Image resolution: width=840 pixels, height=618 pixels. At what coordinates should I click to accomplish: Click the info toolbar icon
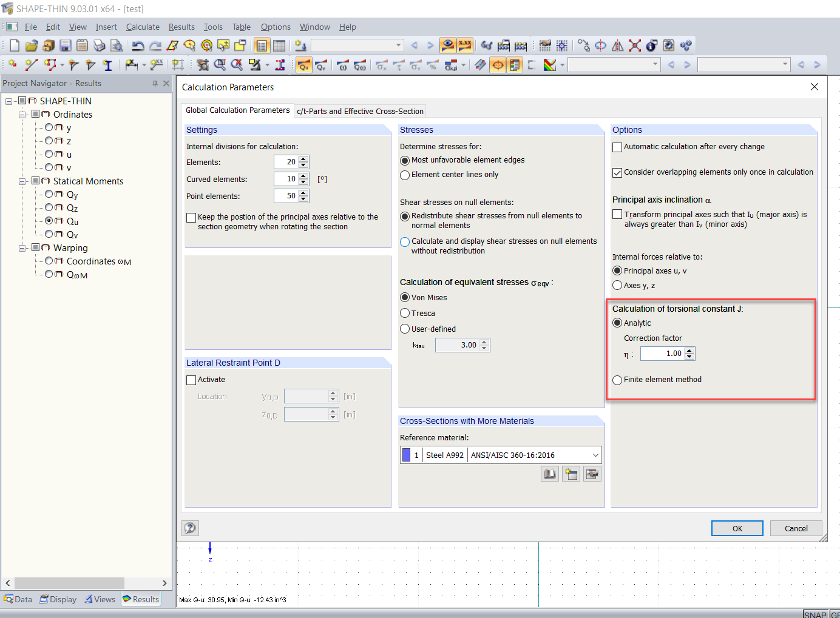point(651,45)
